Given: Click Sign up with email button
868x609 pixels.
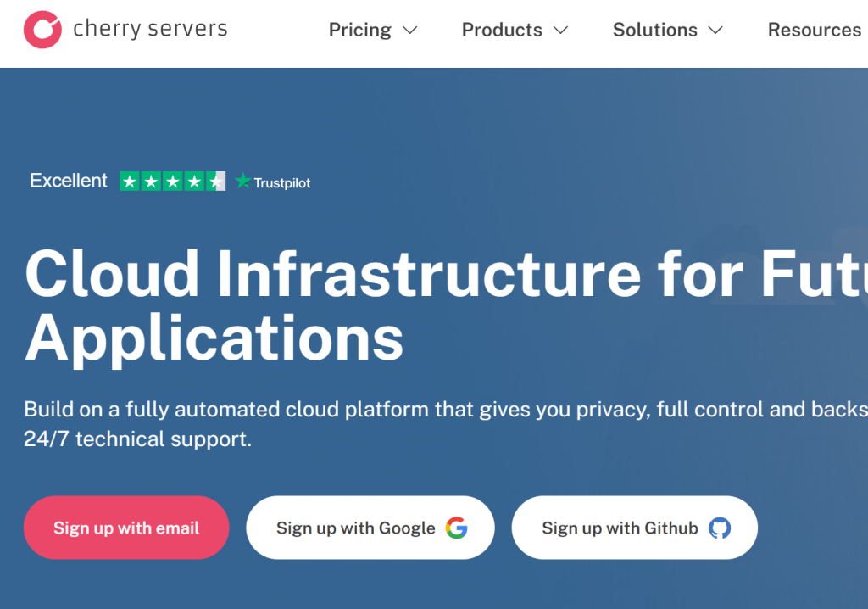Looking at the screenshot, I should [126, 528].
